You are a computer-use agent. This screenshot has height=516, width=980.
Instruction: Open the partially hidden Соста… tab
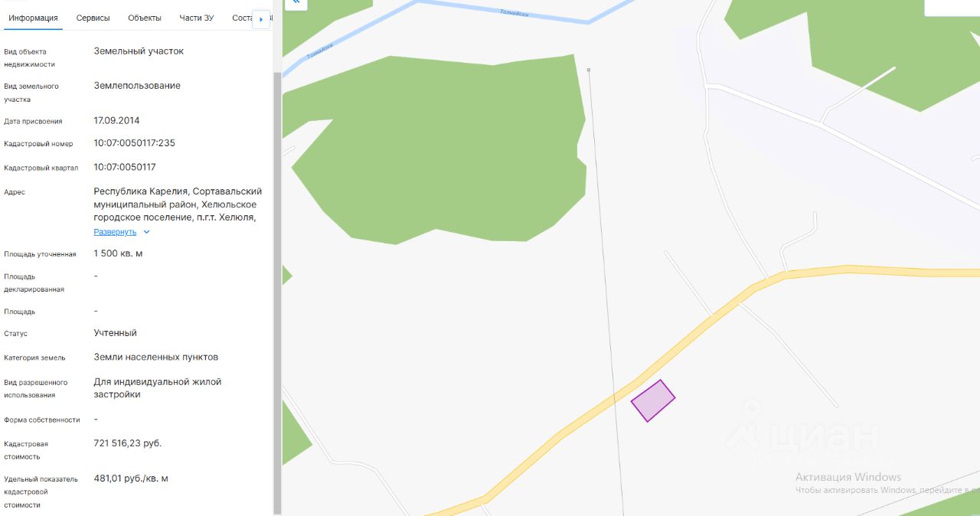pos(242,18)
